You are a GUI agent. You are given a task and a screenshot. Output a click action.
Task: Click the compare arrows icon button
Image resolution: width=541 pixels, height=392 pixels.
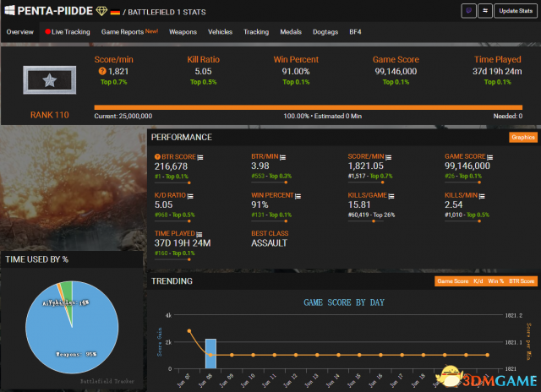(485, 11)
